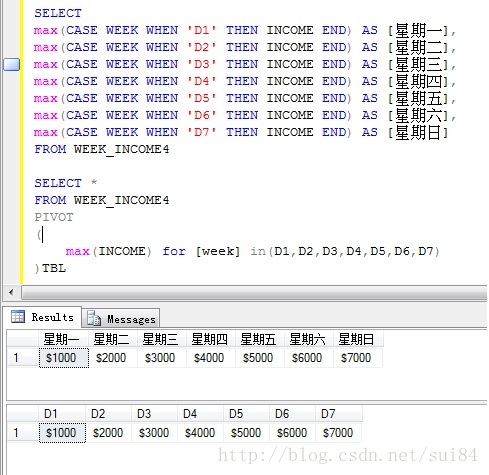The height and width of the screenshot is (475, 489).
Task: Click the bookmark marker beside the D3 line
Action: coord(11,64)
